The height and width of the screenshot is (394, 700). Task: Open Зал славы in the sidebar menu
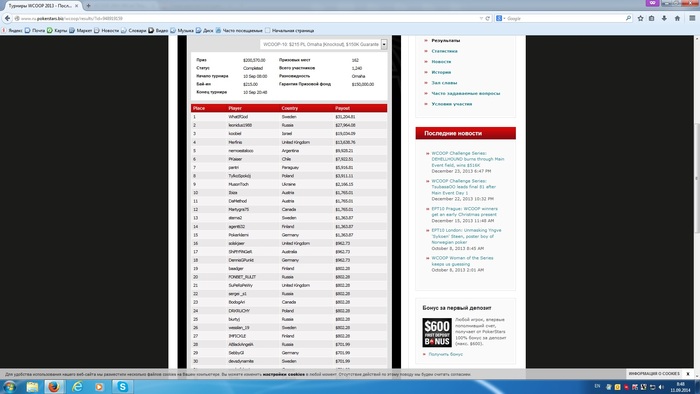[444, 83]
